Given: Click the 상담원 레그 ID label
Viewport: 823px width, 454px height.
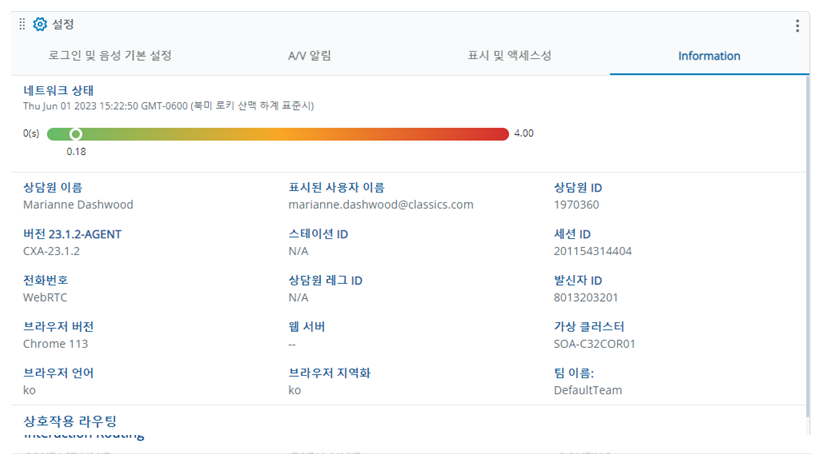Looking at the screenshot, I should [325, 280].
